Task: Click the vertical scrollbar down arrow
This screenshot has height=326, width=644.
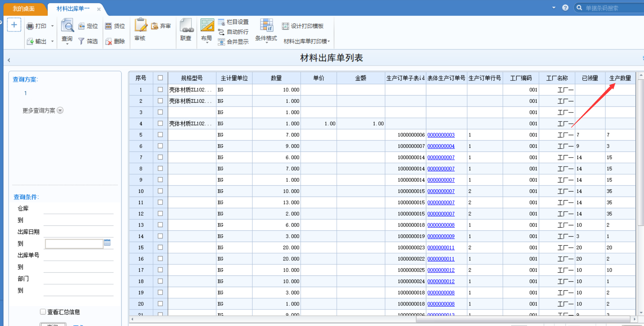Action: pos(641,313)
